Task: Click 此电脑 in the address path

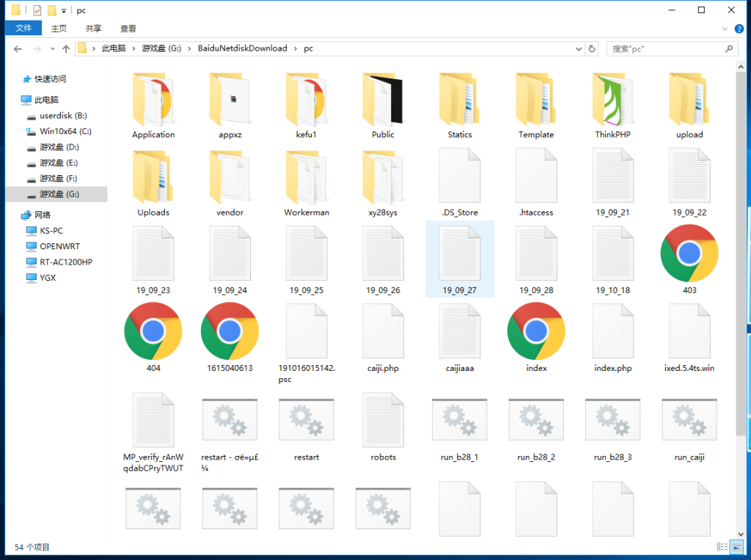Action: tap(114, 48)
